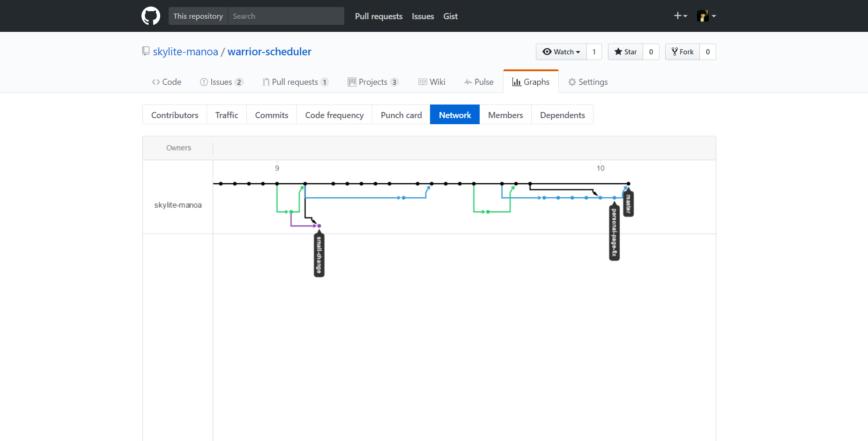Open the Issues tab

222,82
